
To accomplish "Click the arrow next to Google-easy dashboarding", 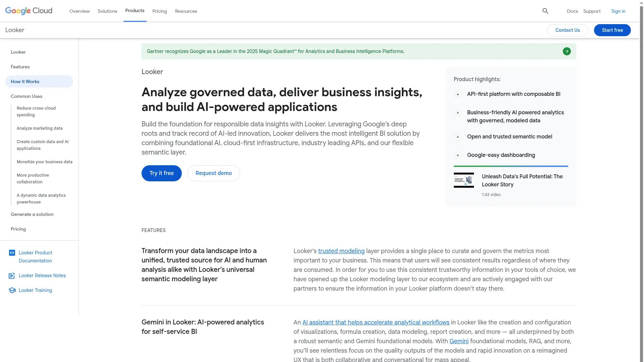I will click(x=458, y=155).
